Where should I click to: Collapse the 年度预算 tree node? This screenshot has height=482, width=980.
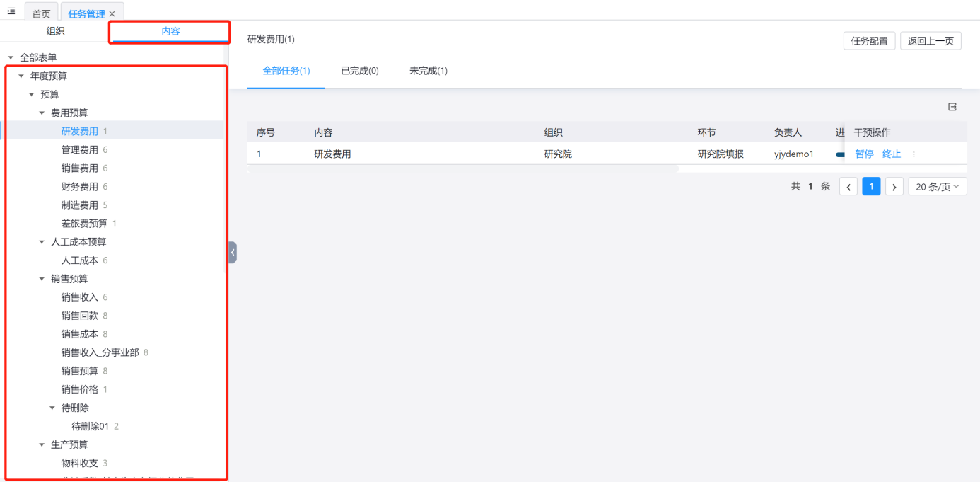click(x=21, y=76)
